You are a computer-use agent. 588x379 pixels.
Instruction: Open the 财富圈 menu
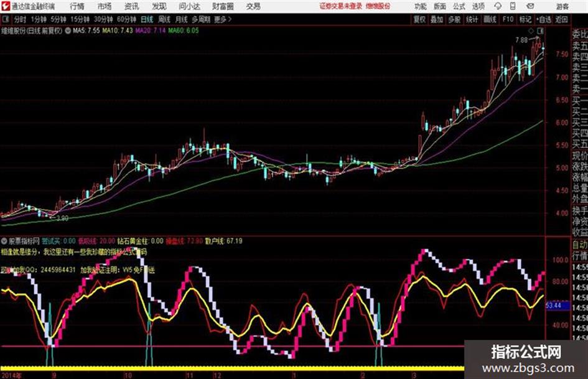(x=223, y=6)
